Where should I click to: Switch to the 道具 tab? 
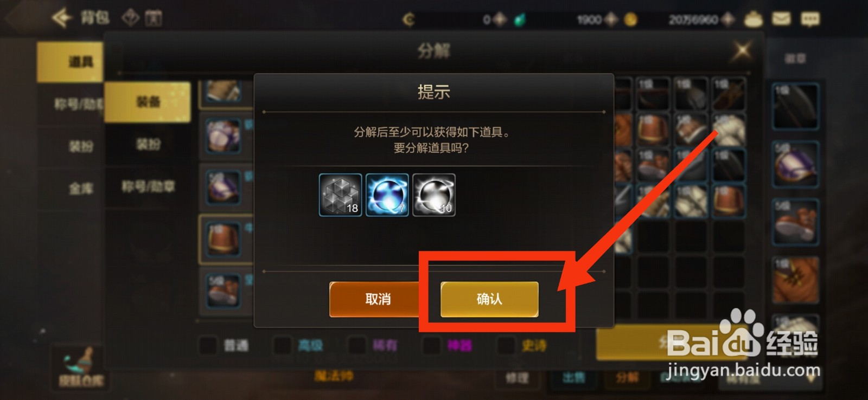(x=70, y=62)
